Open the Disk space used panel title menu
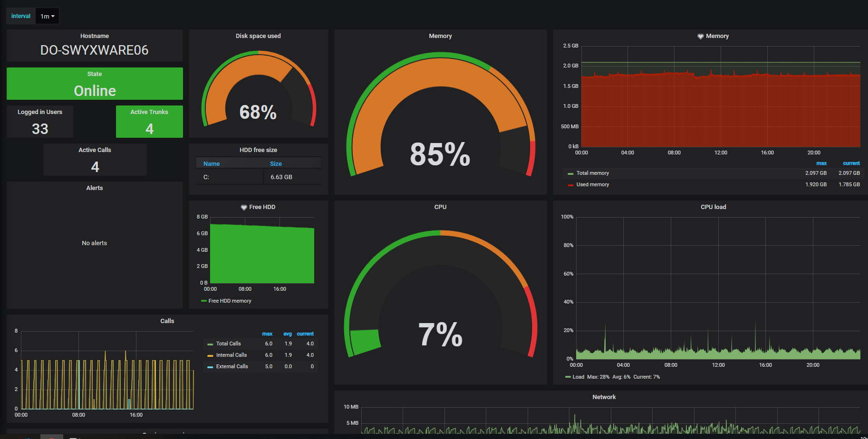This screenshot has width=868, height=439. [258, 36]
